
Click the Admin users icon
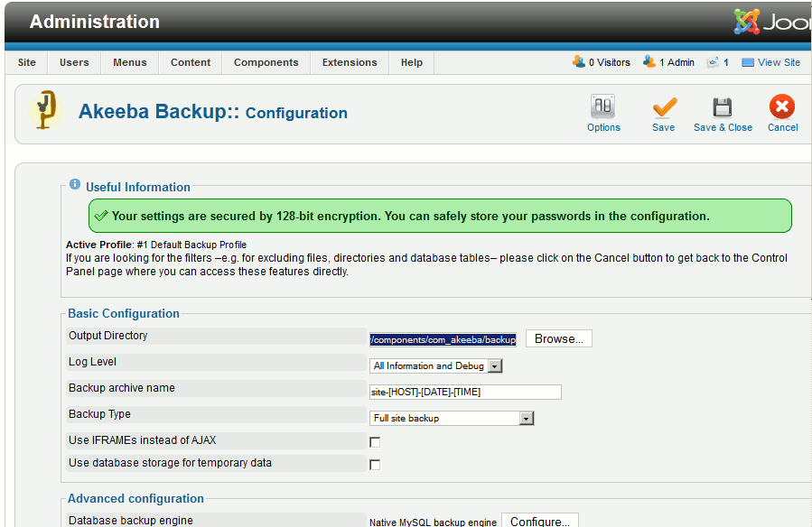point(649,62)
